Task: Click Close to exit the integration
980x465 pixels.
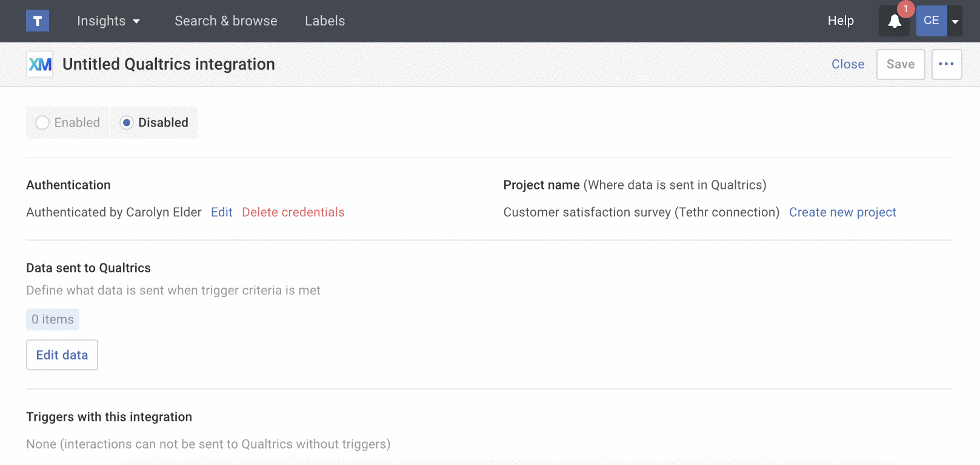Action: click(x=847, y=64)
